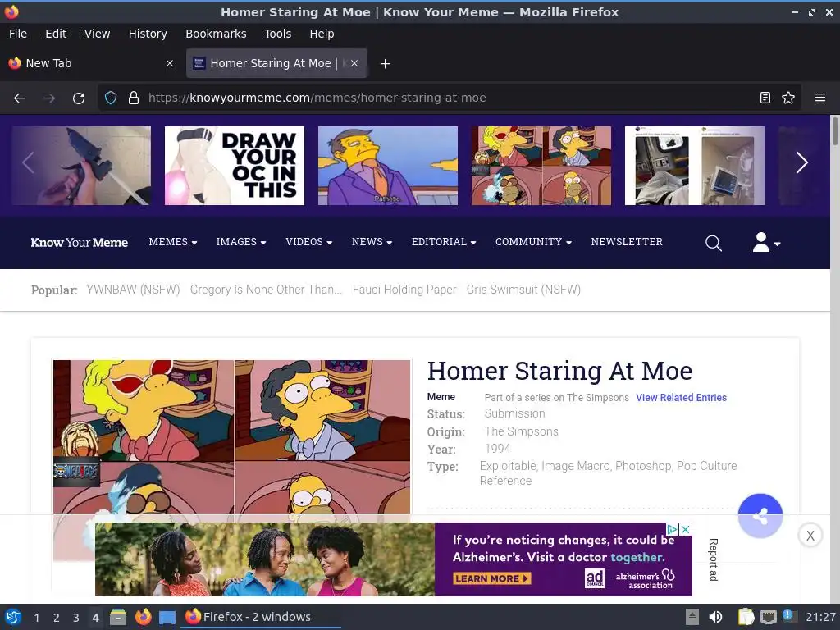Click the Report ad label
The width and height of the screenshot is (840, 630).
click(x=713, y=559)
